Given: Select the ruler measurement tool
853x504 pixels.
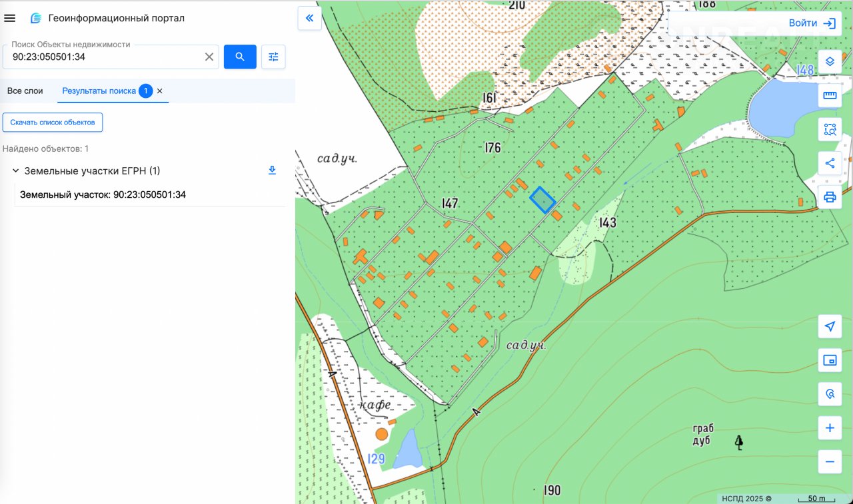Looking at the screenshot, I should point(830,95).
